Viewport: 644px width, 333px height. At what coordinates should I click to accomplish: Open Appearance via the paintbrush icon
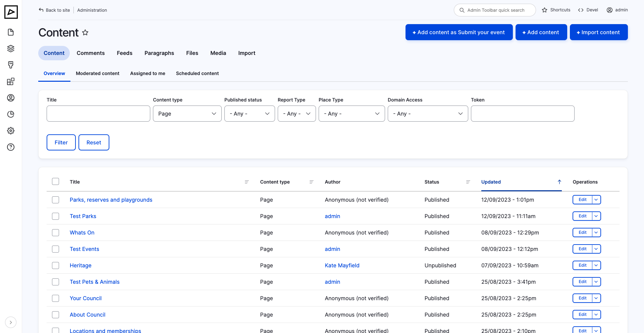click(11, 65)
